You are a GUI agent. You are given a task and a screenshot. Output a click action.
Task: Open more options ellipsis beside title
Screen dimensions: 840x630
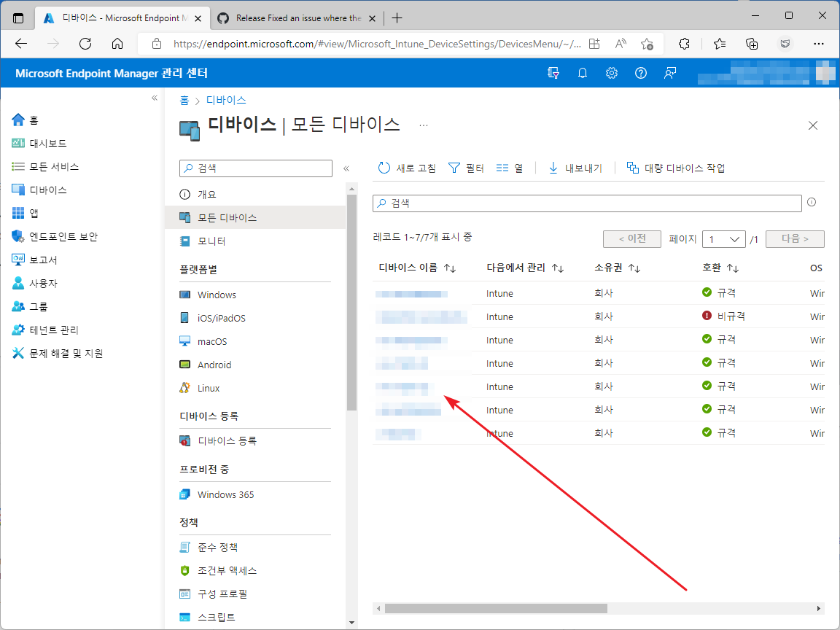tap(424, 125)
